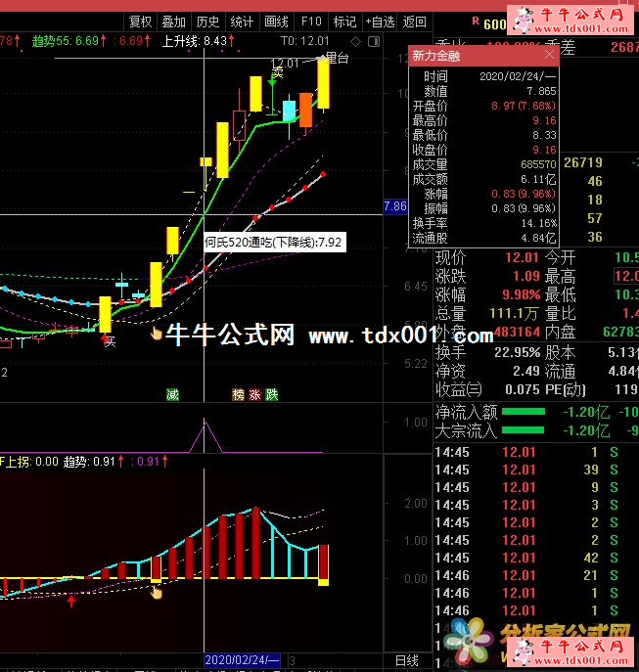Open the 历史 toolbar item

coord(207,22)
